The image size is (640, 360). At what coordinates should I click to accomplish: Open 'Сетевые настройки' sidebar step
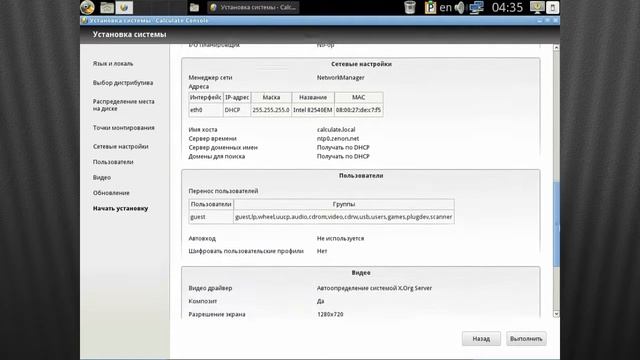click(x=120, y=147)
